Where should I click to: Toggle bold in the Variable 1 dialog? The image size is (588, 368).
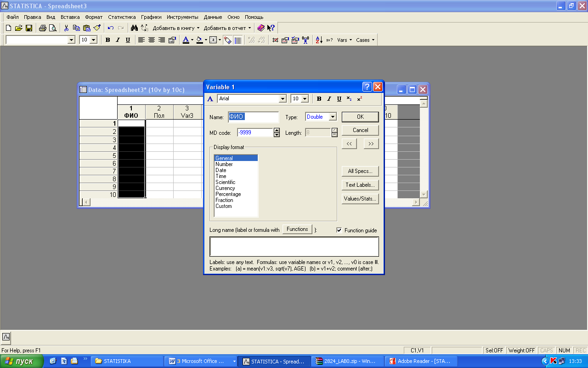pyautogui.click(x=319, y=99)
